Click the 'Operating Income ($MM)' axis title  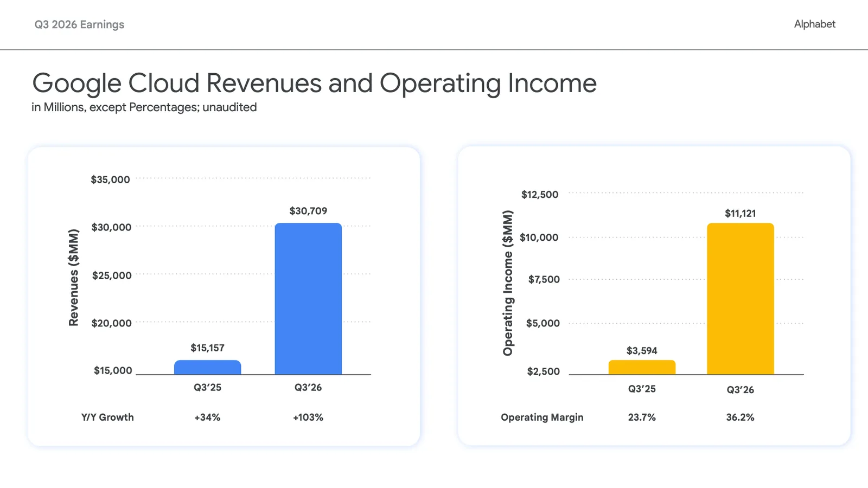point(508,283)
